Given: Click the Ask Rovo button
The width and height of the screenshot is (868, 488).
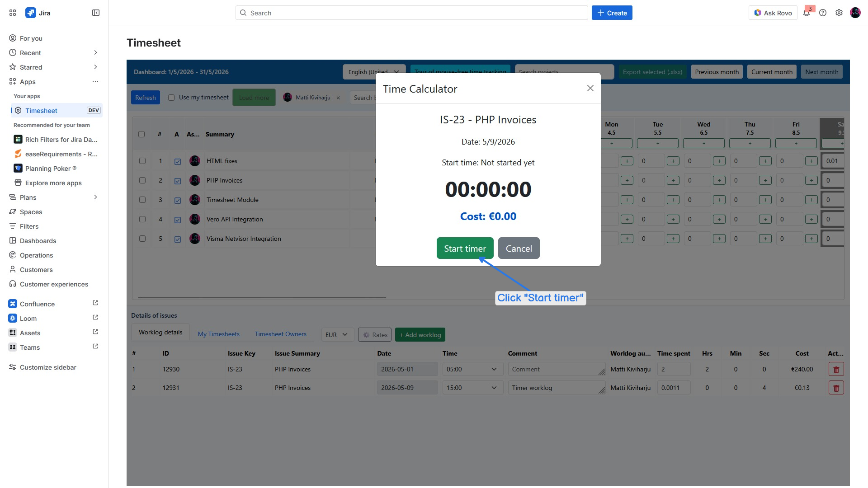Looking at the screenshot, I should [773, 13].
